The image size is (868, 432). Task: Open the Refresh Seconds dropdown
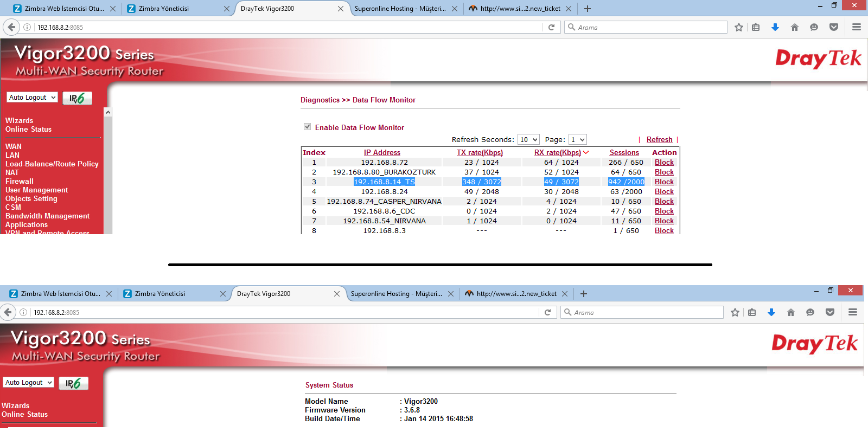[x=528, y=140]
